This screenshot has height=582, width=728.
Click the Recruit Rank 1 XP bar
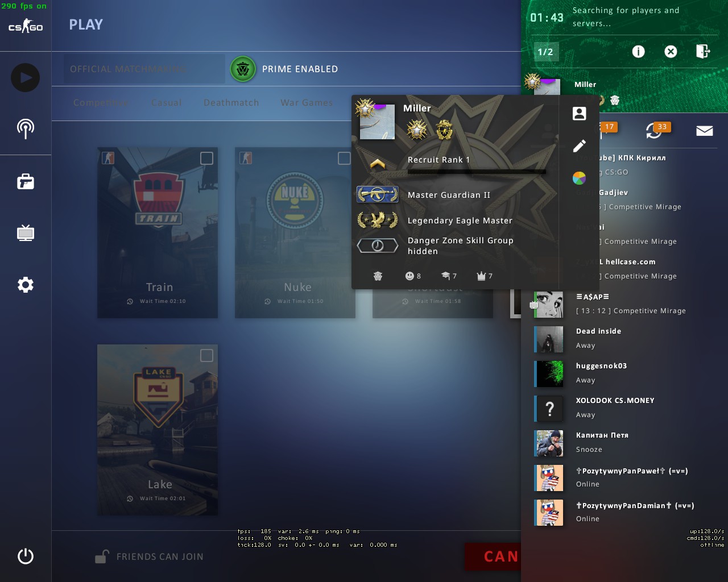pyautogui.click(x=477, y=171)
